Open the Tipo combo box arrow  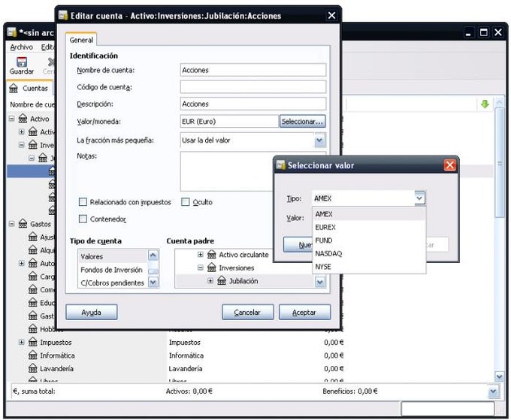[x=419, y=198]
